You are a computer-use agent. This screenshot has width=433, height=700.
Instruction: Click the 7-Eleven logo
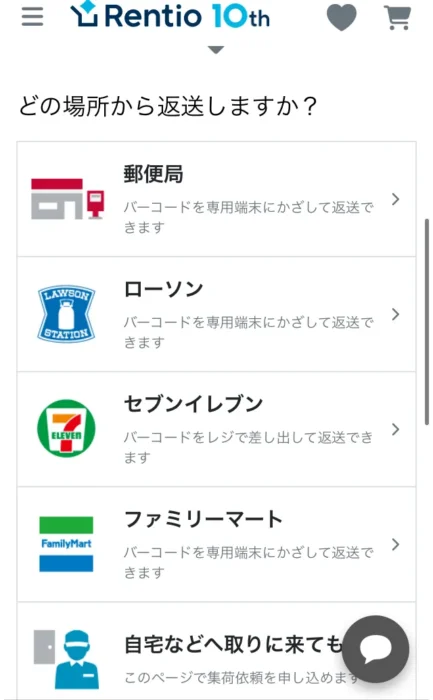(x=66, y=429)
